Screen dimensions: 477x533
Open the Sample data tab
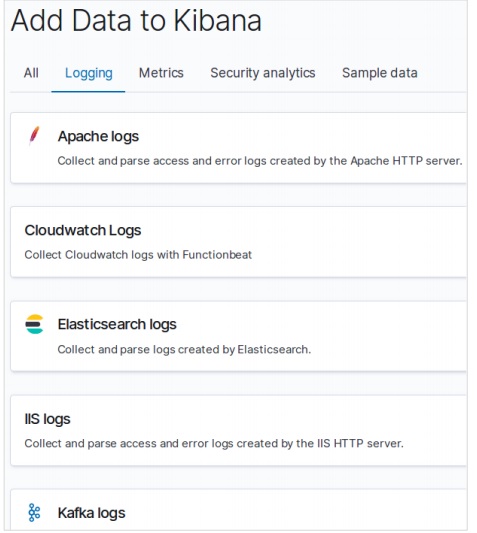coord(380,73)
